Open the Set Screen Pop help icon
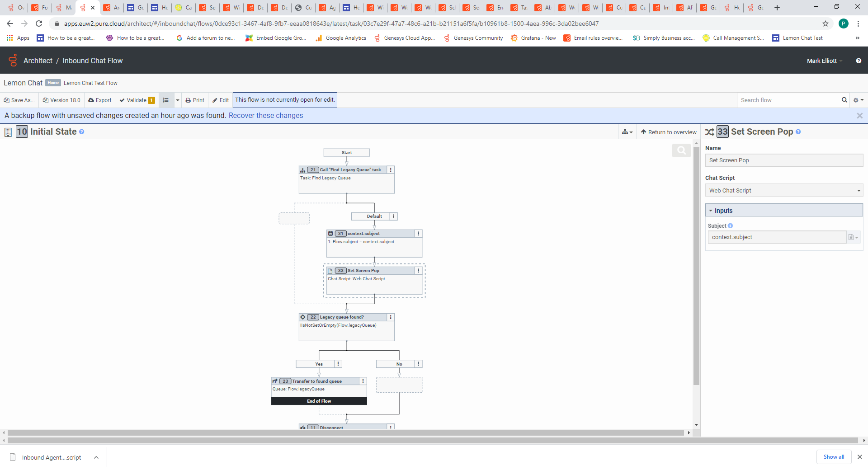This screenshot has width=868, height=470. pyautogui.click(x=798, y=132)
